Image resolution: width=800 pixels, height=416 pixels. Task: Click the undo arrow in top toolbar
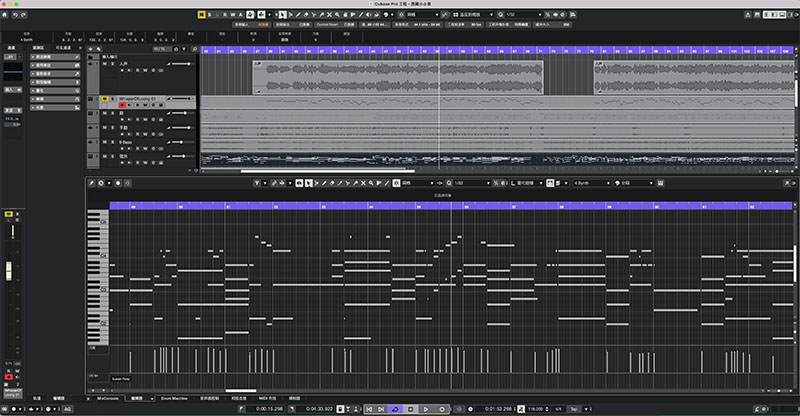[x=15, y=15]
